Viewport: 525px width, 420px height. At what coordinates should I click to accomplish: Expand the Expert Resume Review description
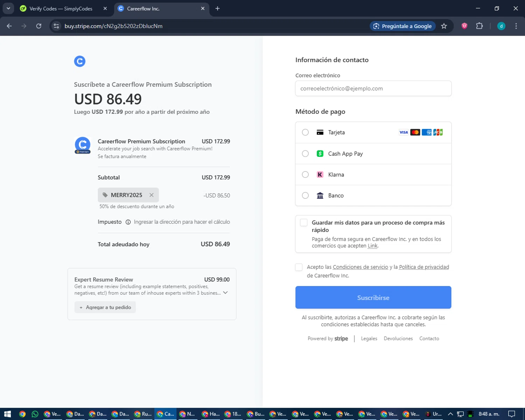[225, 293]
